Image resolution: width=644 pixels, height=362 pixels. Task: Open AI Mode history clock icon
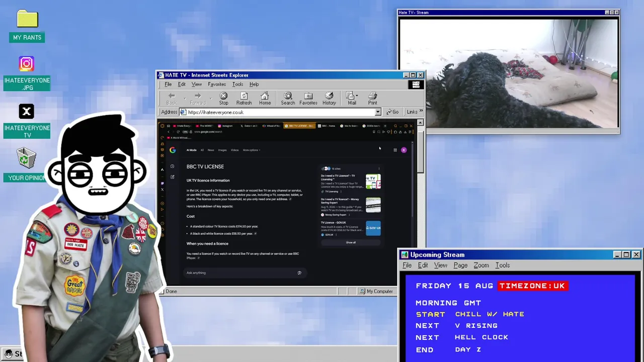click(x=172, y=166)
